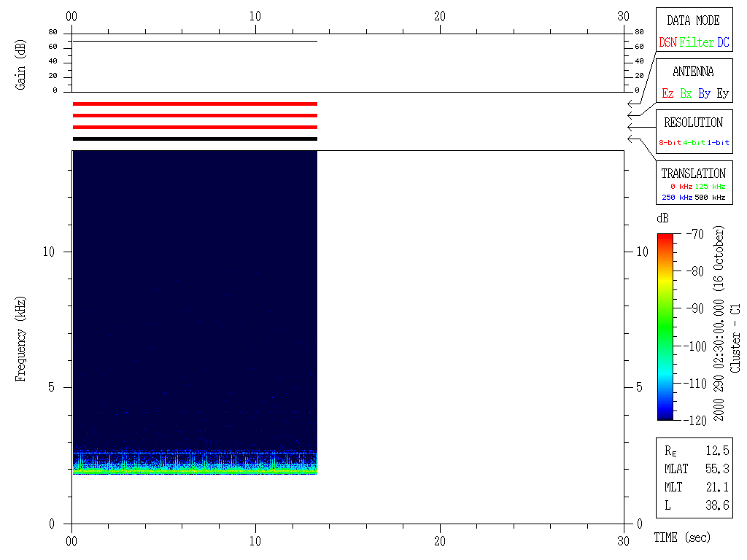Click the dB unit label above colorbar

(x=662, y=218)
